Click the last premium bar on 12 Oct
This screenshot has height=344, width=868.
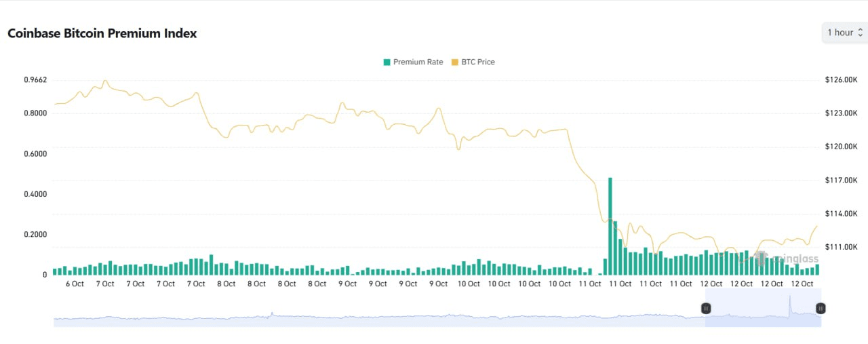817,269
